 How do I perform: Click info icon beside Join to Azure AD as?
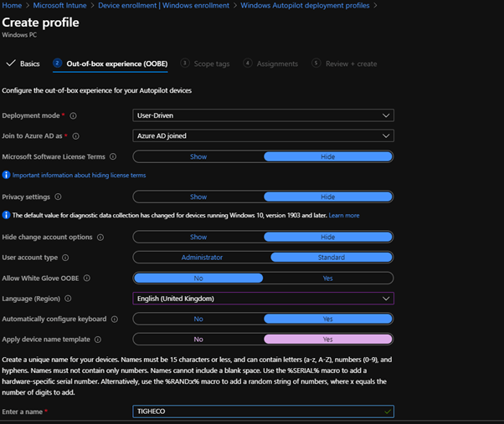point(76,135)
